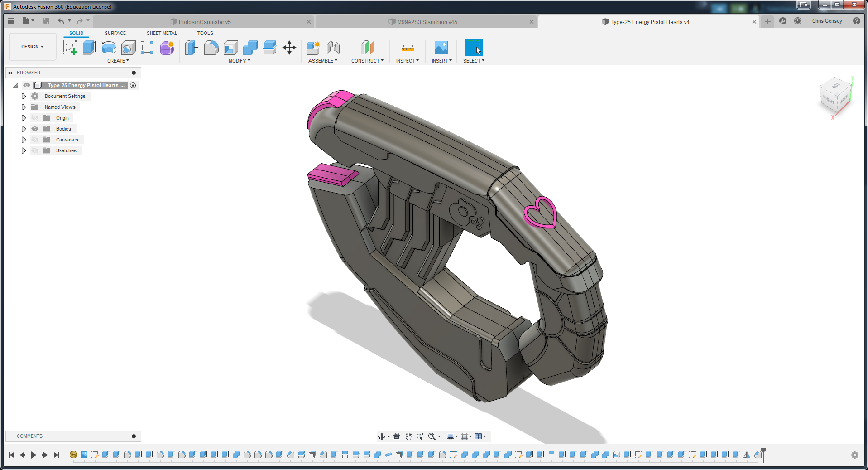Save the document with floppy icon
Viewport: 868px width, 470px height.
click(46, 21)
